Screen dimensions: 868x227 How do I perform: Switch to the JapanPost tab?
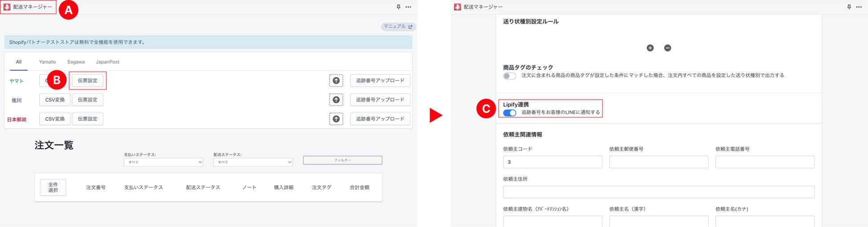[107, 62]
